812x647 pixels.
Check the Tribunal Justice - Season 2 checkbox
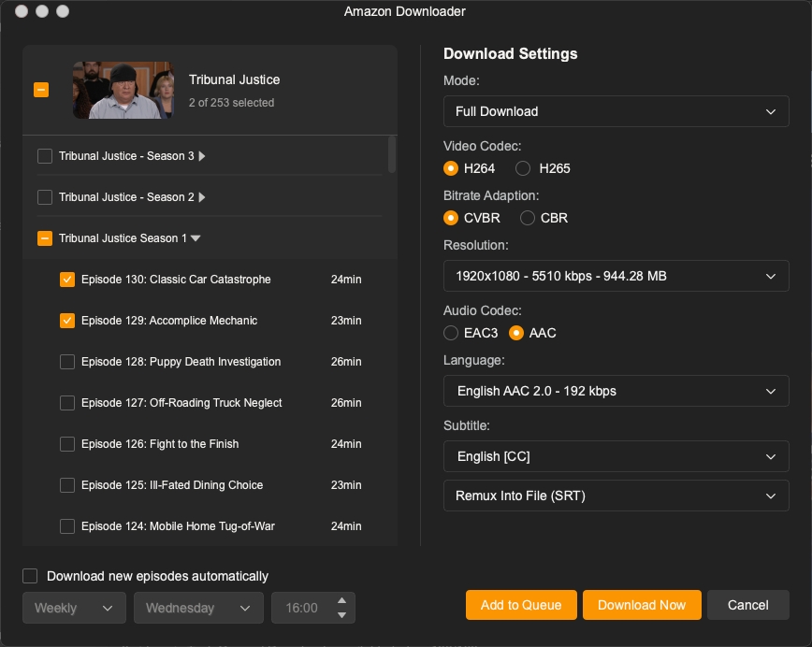click(45, 197)
